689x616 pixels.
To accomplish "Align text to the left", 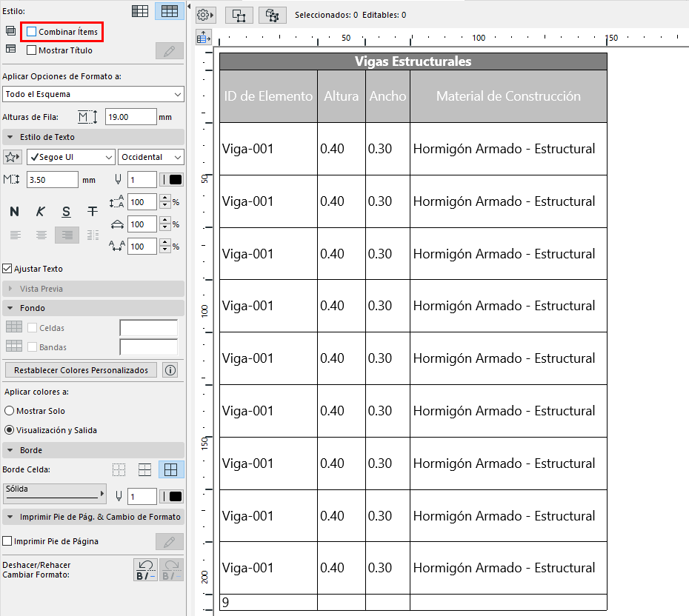I will (16, 235).
